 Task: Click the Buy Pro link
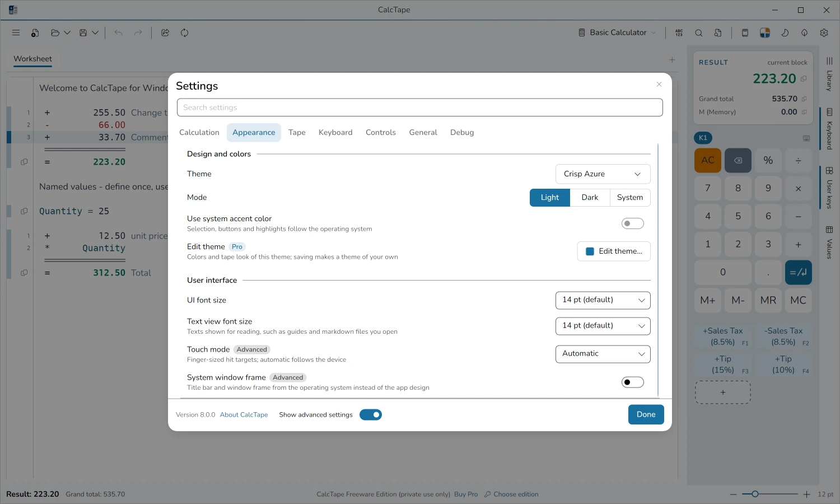(466, 494)
